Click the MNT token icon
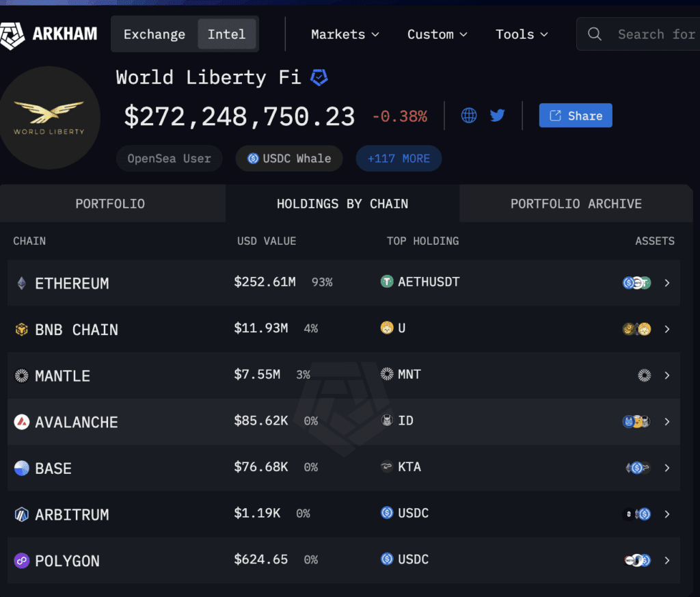The height and width of the screenshot is (597, 700). (387, 374)
